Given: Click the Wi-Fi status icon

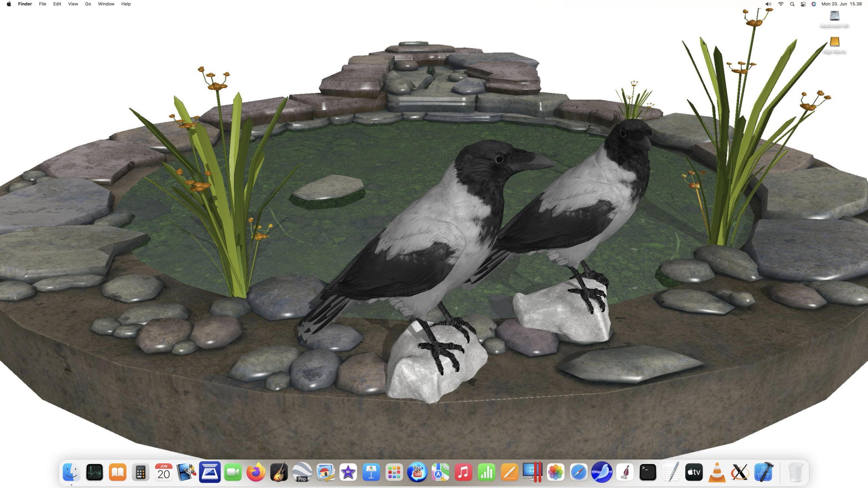Looking at the screenshot, I should pos(780,4).
